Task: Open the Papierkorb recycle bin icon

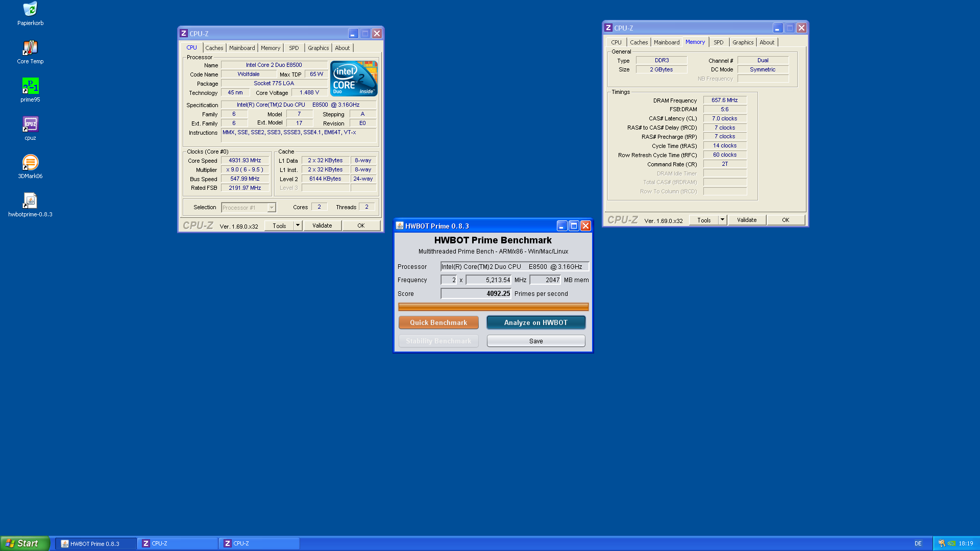Action: 30,14
